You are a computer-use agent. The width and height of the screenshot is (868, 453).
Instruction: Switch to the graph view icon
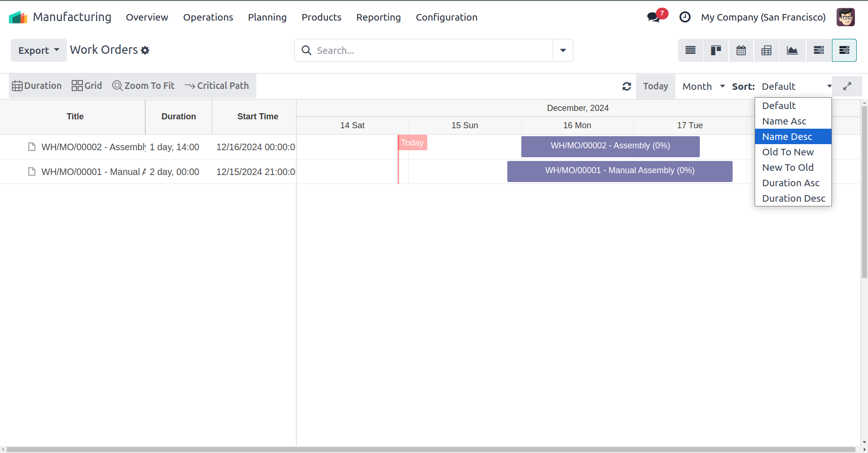point(792,51)
